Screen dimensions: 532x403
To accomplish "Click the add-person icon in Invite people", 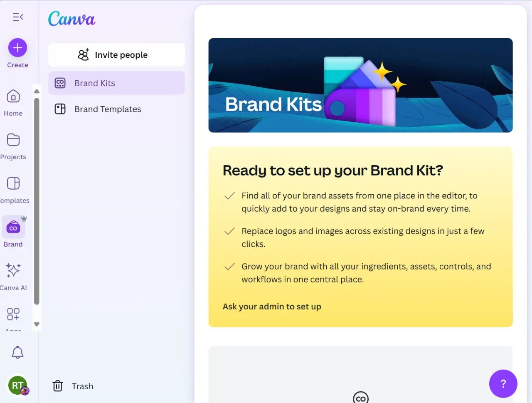I will [x=84, y=54].
